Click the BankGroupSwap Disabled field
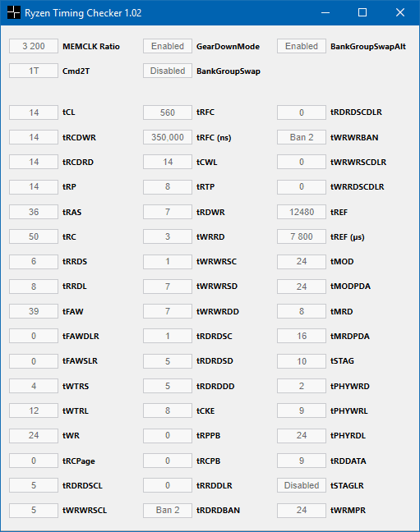 (168, 71)
